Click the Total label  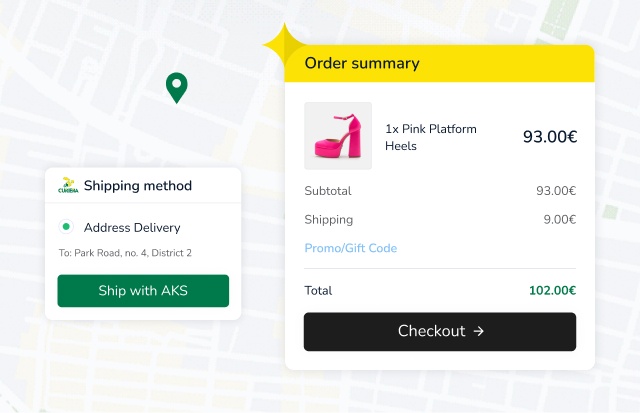318,291
